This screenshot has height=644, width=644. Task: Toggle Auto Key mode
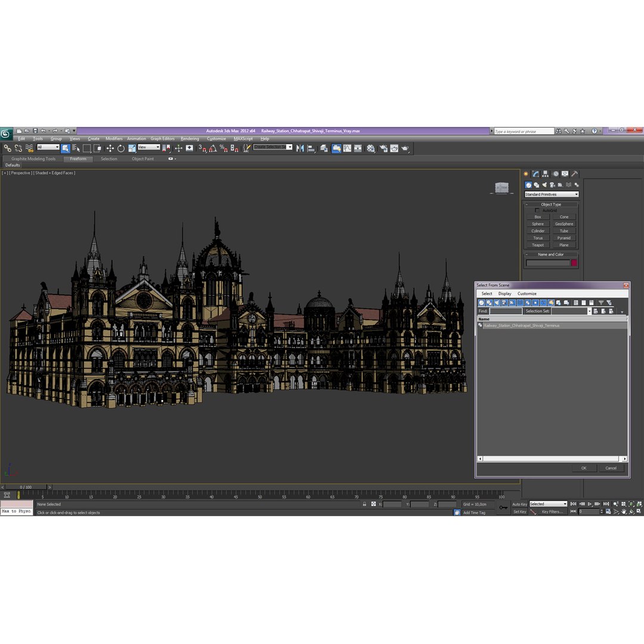519,504
